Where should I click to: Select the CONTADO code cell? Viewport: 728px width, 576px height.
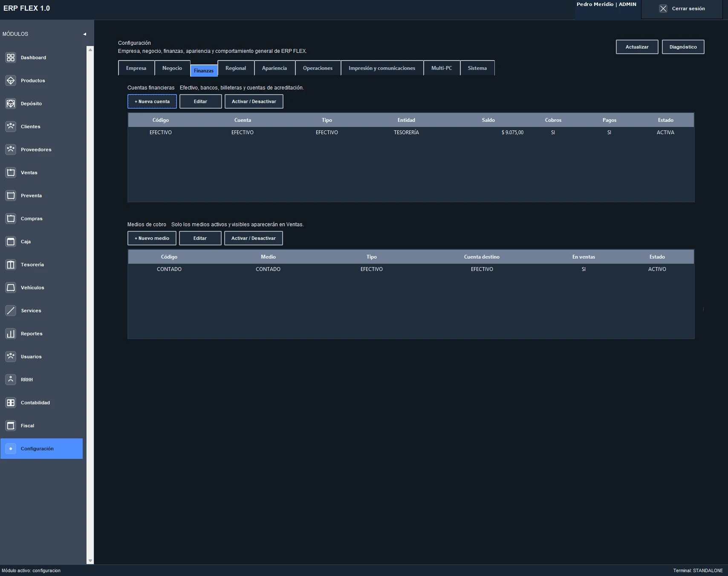pos(169,269)
